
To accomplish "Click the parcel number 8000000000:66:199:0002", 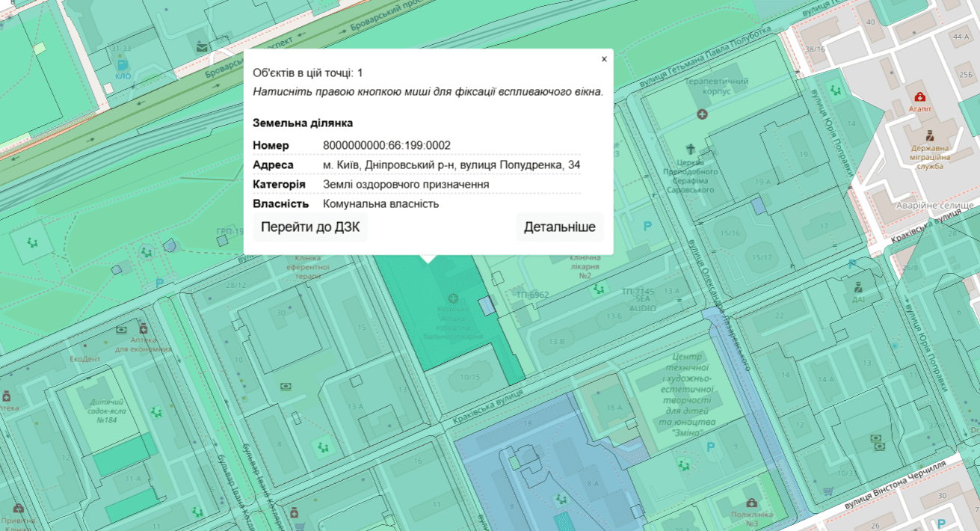I will click(x=386, y=145).
